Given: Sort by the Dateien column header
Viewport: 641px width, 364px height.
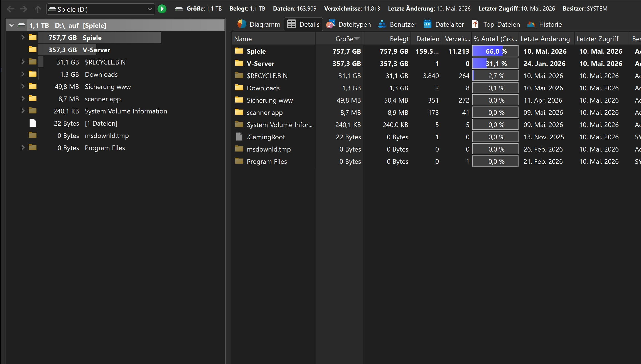Looking at the screenshot, I should click(426, 39).
